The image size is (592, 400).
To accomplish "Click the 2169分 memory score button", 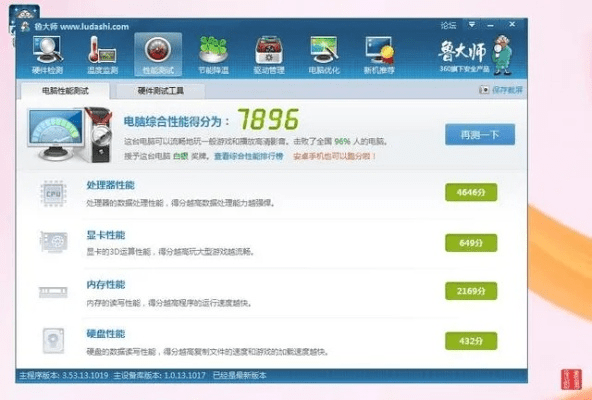I will [471, 291].
